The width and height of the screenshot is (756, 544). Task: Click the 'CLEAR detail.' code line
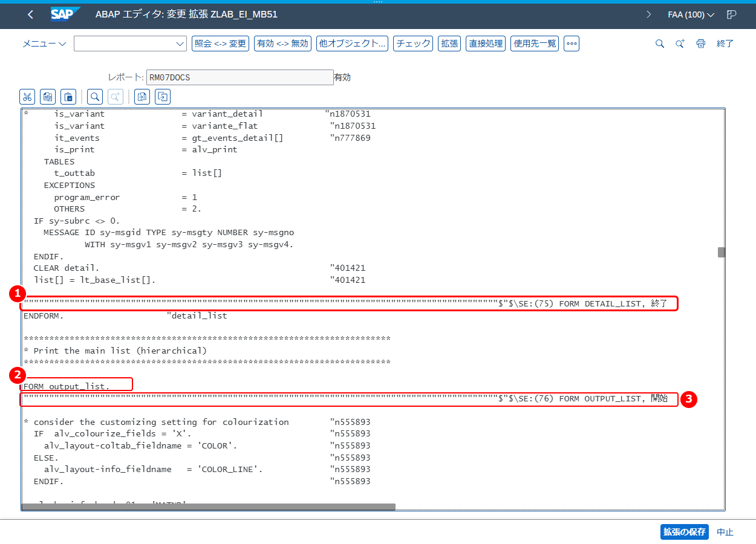click(67, 268)
